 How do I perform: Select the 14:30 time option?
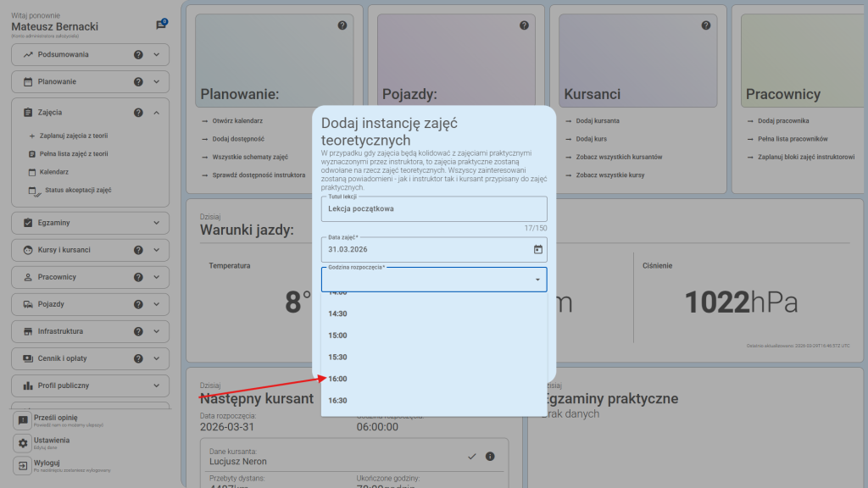pyautogui.click(x=338, y=313)
